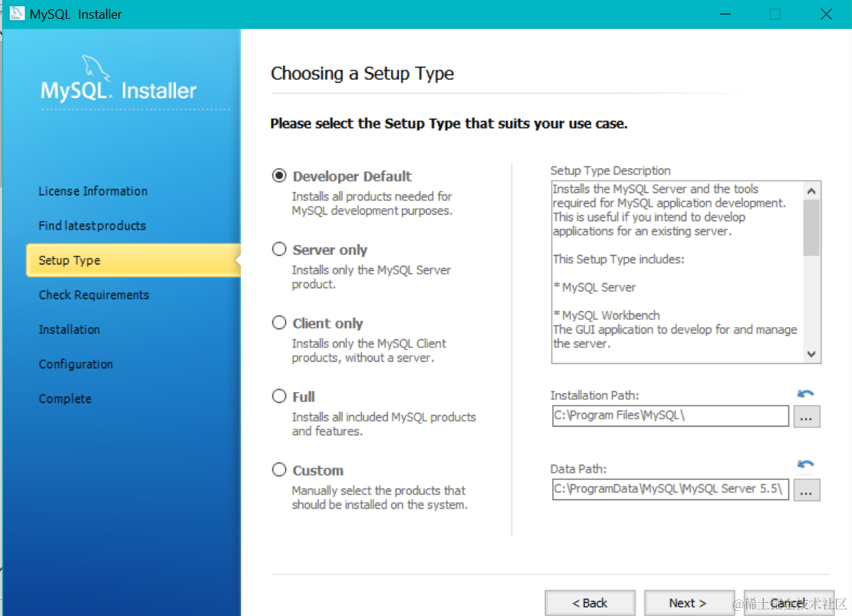The height and width of the screenshot is (616, 852).
Task: Click the description box scrollbar thumb
Action: [x=811, y=228]
